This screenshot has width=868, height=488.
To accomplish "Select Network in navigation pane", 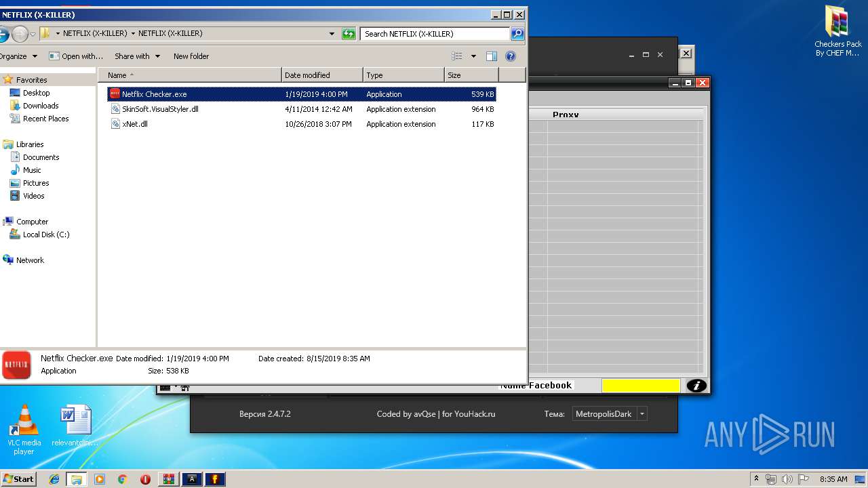I will click(30, 260).
